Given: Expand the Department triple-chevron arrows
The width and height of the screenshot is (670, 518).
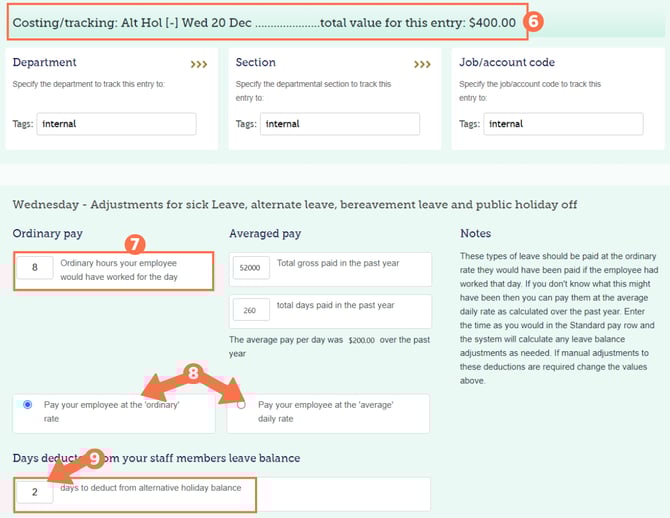Looking at the screenshot, I should pyautogui.click(x=198, y=64).
